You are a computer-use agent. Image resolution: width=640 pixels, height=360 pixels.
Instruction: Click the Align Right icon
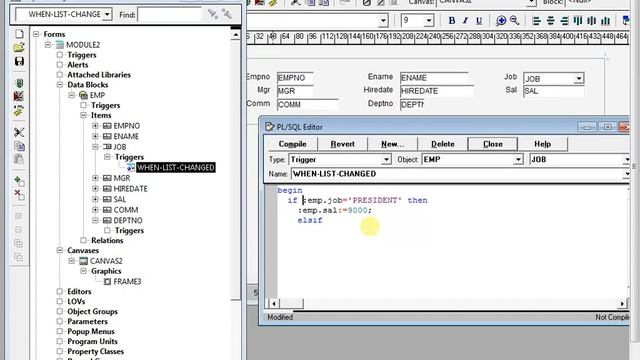click(x=564, y=20)
